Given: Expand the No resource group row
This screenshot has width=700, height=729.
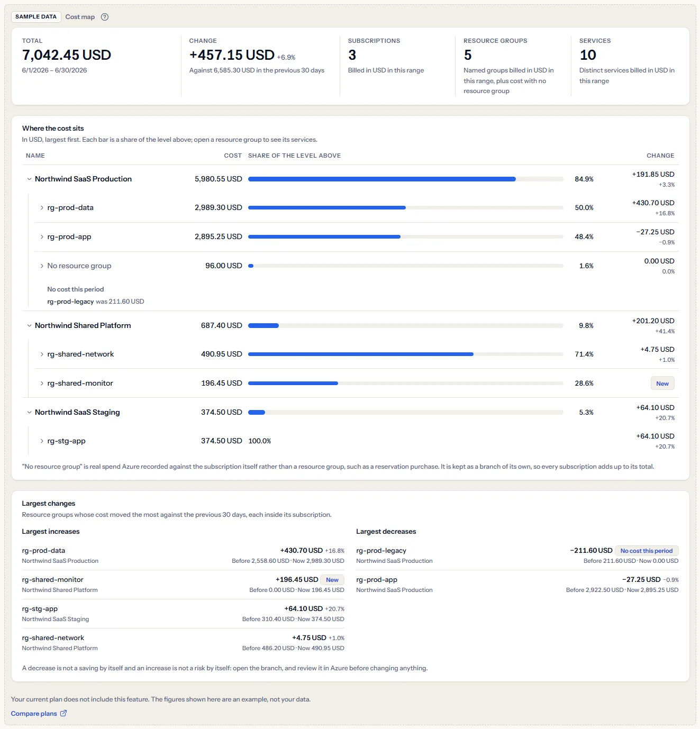Looking at the screenshot, I should click(42, 266).
